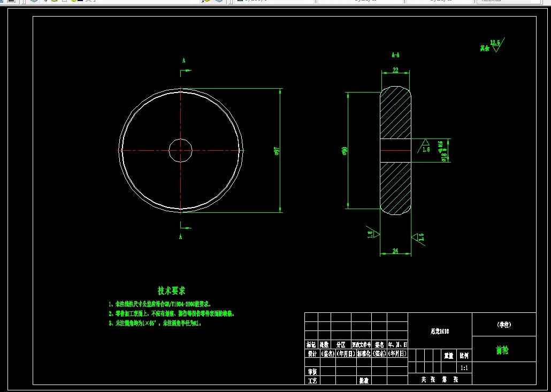Select the 共 sheet count text
This screenshot has width=551, height=392.
click(424, 380)
